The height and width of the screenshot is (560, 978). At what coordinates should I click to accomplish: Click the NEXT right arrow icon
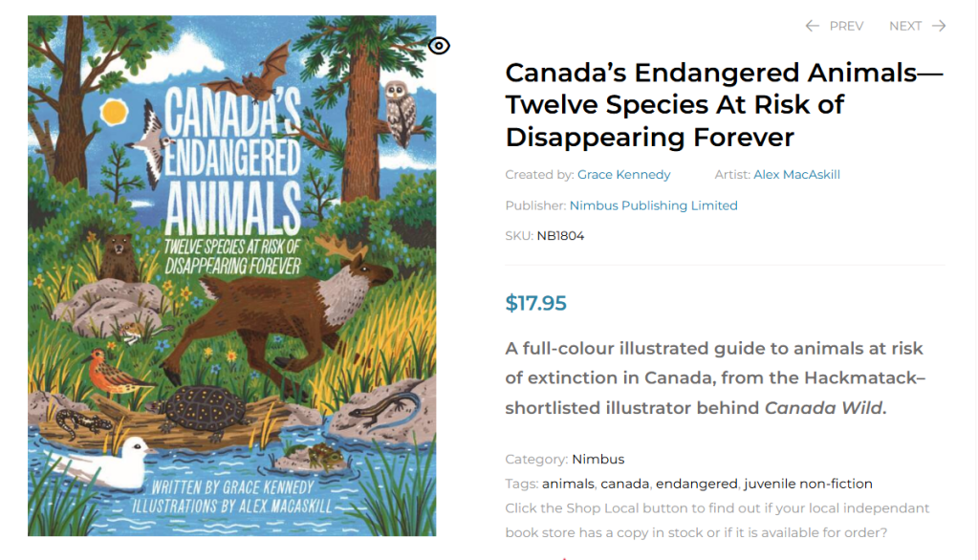coord(939,26)
